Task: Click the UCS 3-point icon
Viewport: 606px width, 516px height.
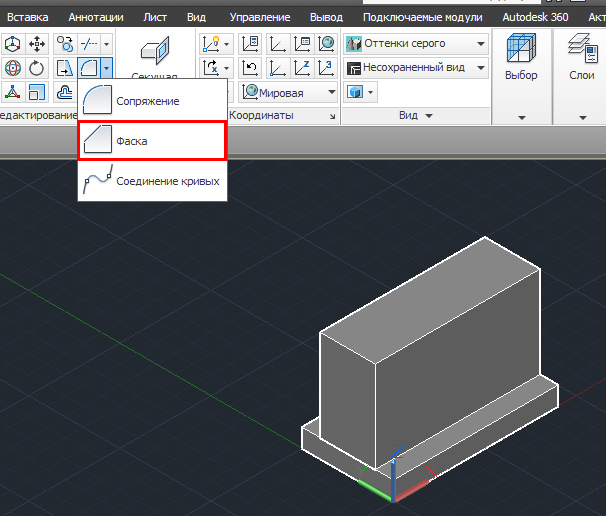Action: point(326,68)
